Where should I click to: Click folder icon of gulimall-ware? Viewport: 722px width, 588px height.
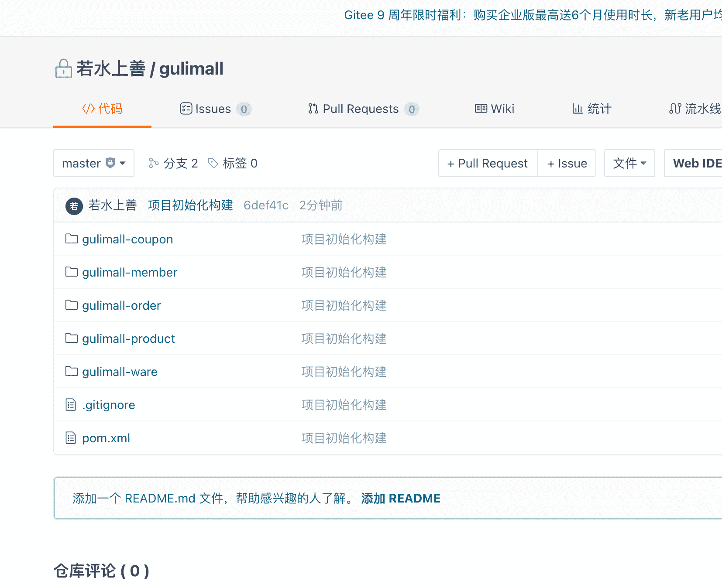[x=72, y=371]
